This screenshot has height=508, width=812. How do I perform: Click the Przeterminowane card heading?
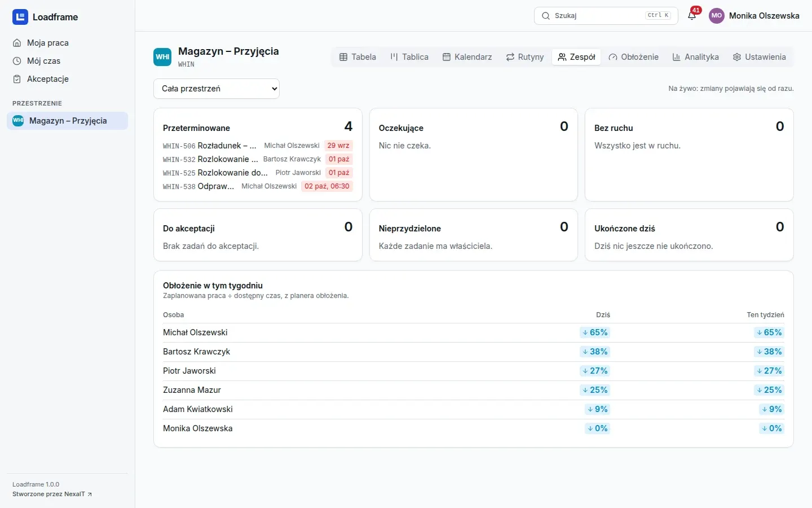coord(196,128)
